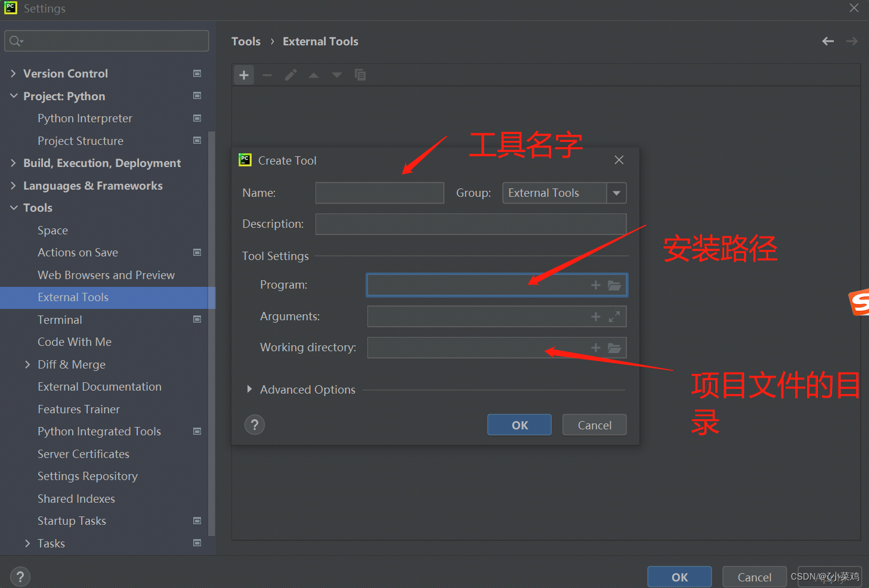This screenshot has height=588, width=869.
Task: Click the Tools breadcrumb
Action: click(246, 41)
